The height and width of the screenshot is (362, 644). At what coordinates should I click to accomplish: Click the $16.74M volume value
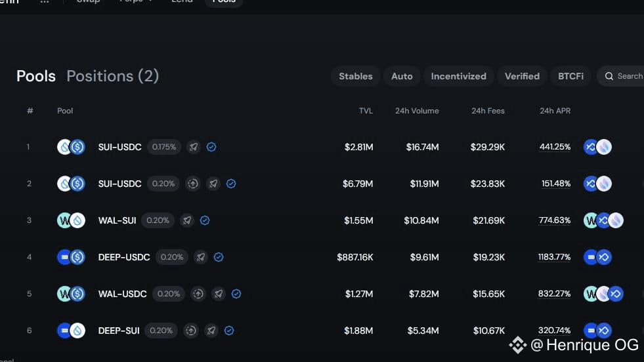pos(422,147)
